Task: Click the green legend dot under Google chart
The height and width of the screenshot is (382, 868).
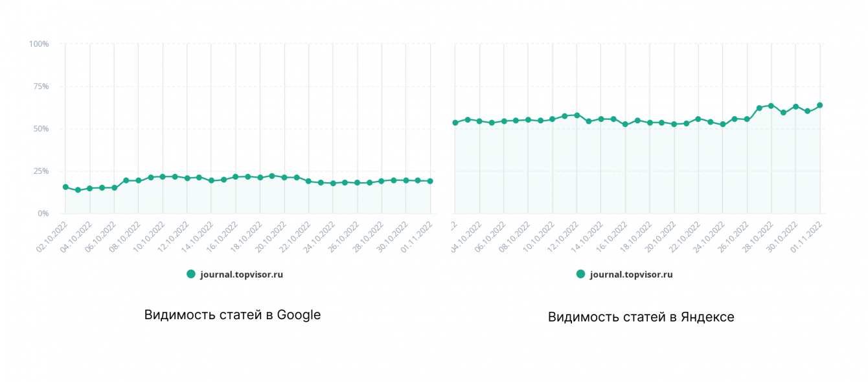Action: click(191, 274)
